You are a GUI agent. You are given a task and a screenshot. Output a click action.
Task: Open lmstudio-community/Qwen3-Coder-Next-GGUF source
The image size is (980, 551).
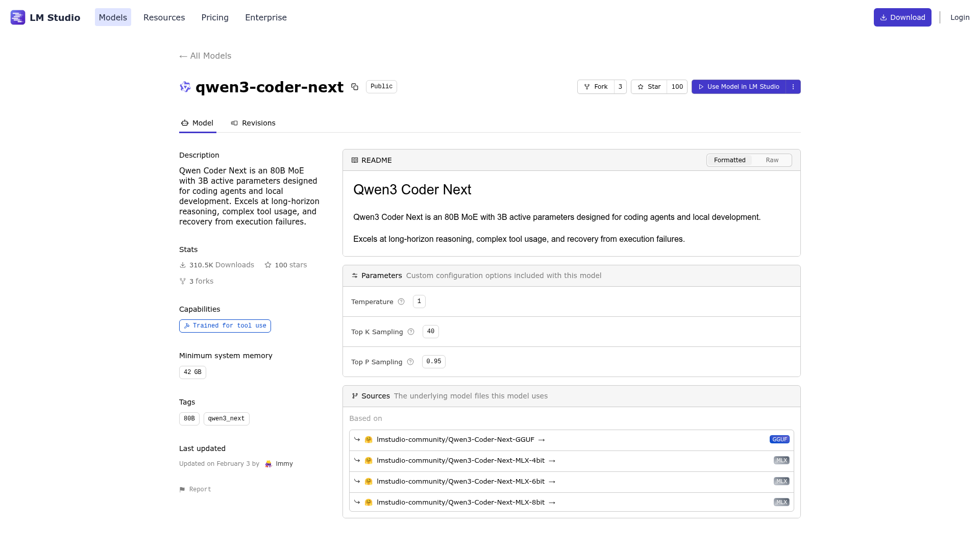point(455,440)
